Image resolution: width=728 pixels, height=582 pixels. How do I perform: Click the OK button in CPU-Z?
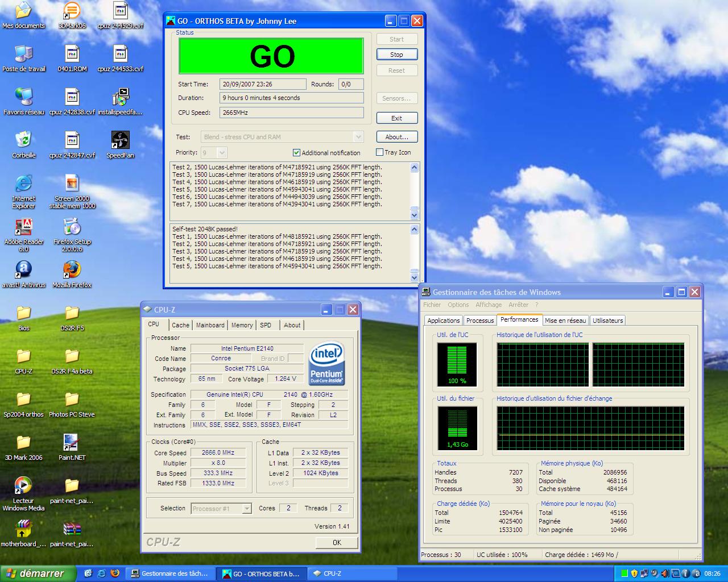(x=337, y=542)
